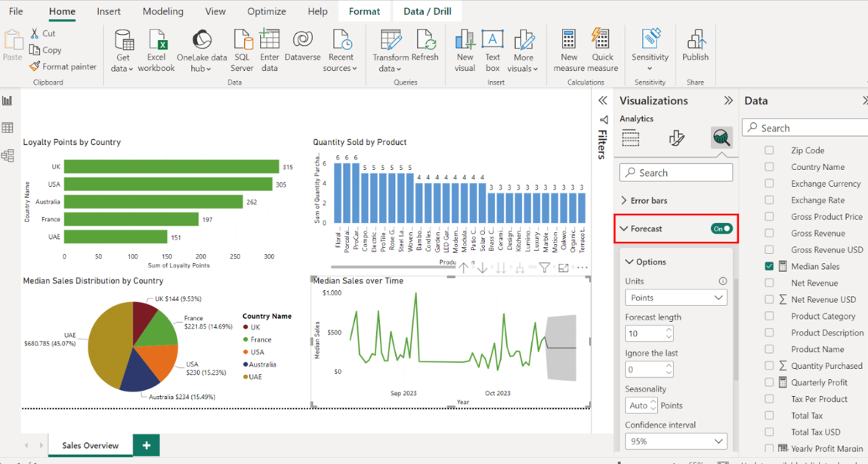Image resolution: width=868 pixels, height=464 pixels.
Task: Open the Confidence interval 95% dropdown
Action: (x=675, y=441)
